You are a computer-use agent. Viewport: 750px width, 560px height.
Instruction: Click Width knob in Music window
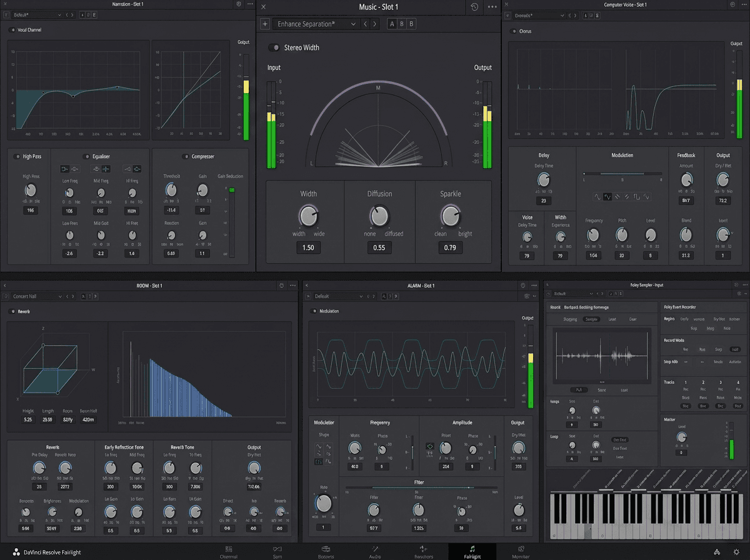click(x=308, y=216)
